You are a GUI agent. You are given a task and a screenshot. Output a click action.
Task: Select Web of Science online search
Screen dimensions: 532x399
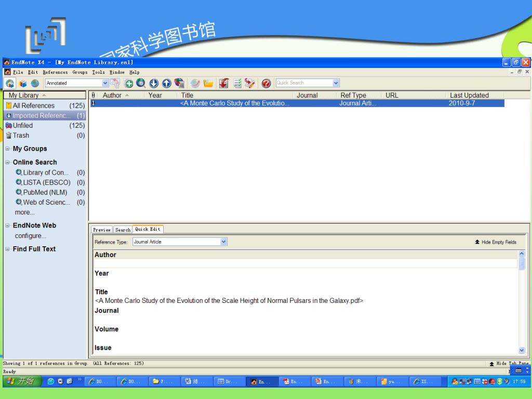click(49, 202)
